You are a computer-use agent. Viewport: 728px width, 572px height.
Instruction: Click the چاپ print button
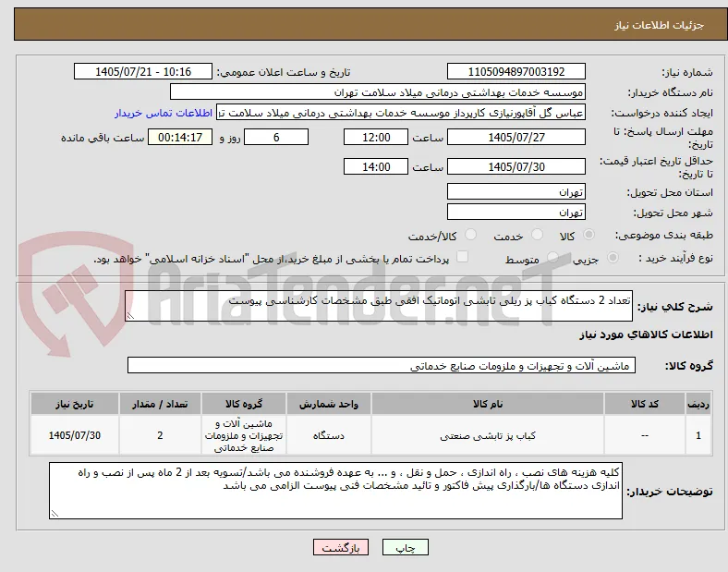406,547
